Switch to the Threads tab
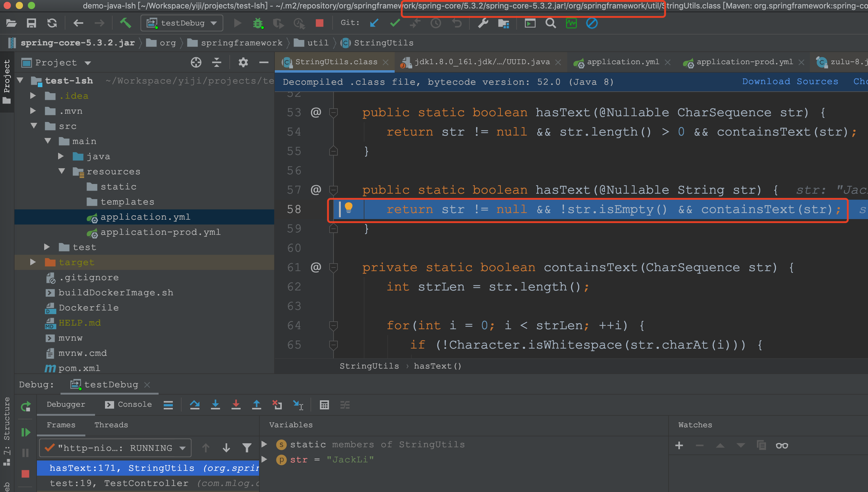 [x=111, y=425]
